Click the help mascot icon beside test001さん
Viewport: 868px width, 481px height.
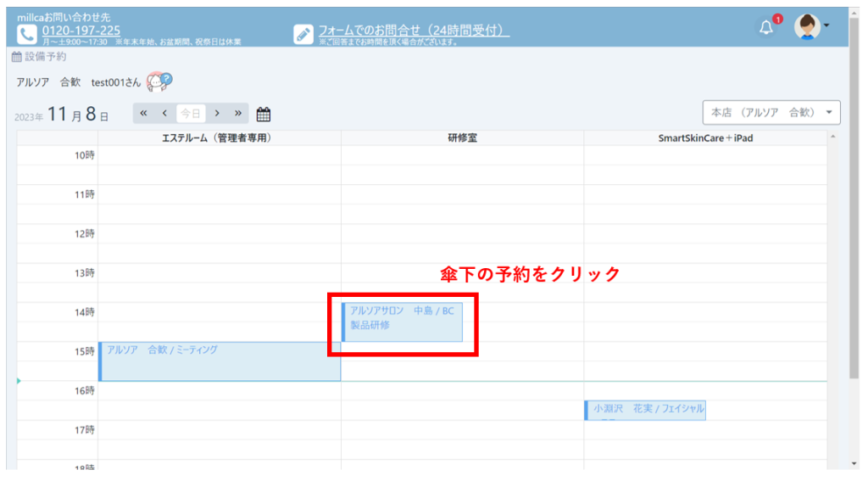click(159, 81)
